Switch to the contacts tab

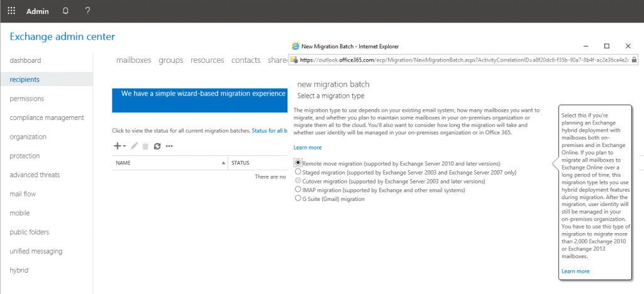pos(246,60)
